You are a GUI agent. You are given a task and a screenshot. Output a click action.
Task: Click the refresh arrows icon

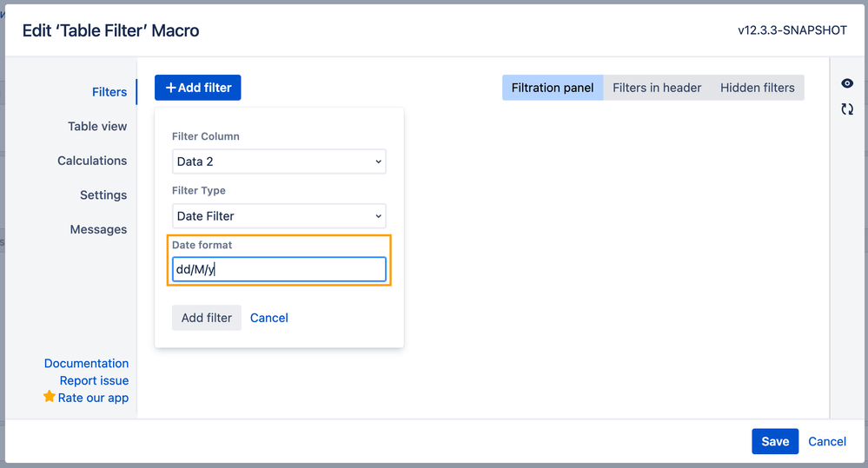pyautogui.click(x=847, y=109)
